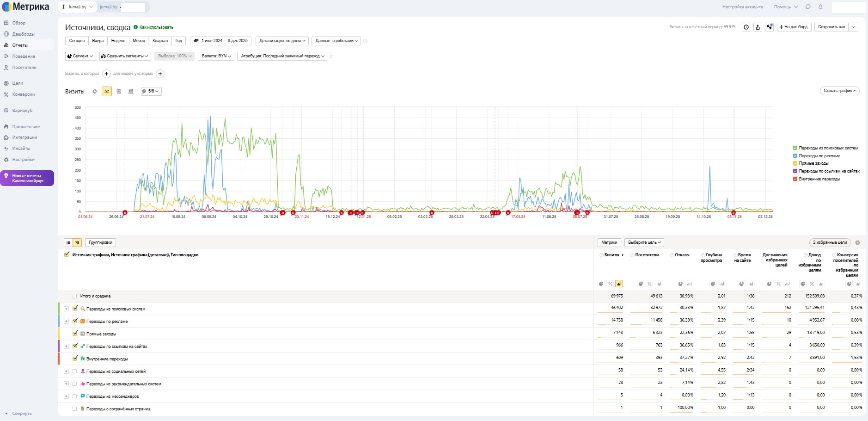Select the Квартал period tab

tap(160, 41)
